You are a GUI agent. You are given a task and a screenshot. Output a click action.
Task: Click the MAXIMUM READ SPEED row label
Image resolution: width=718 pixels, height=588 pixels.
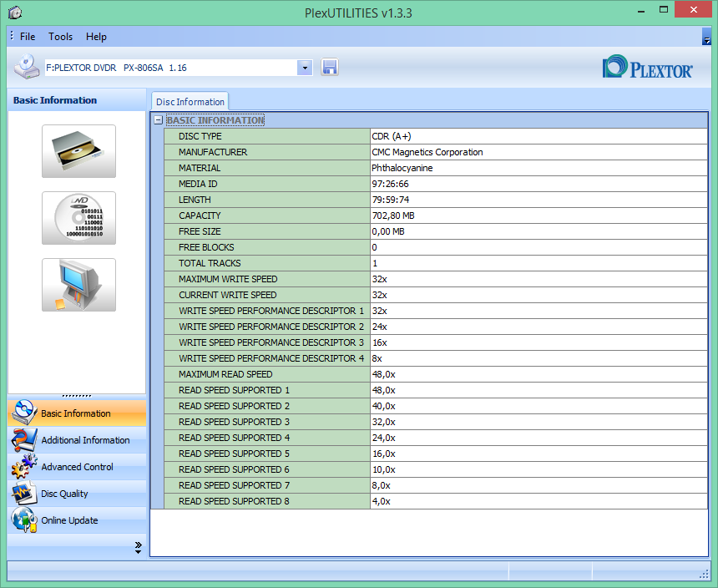pyautogui.click(x=225, y=374)
